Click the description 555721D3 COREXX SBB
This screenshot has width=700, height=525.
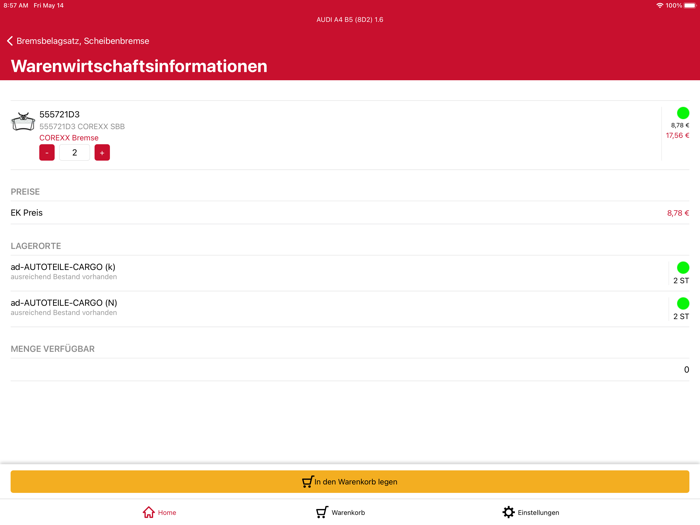(x=82, y=126)
